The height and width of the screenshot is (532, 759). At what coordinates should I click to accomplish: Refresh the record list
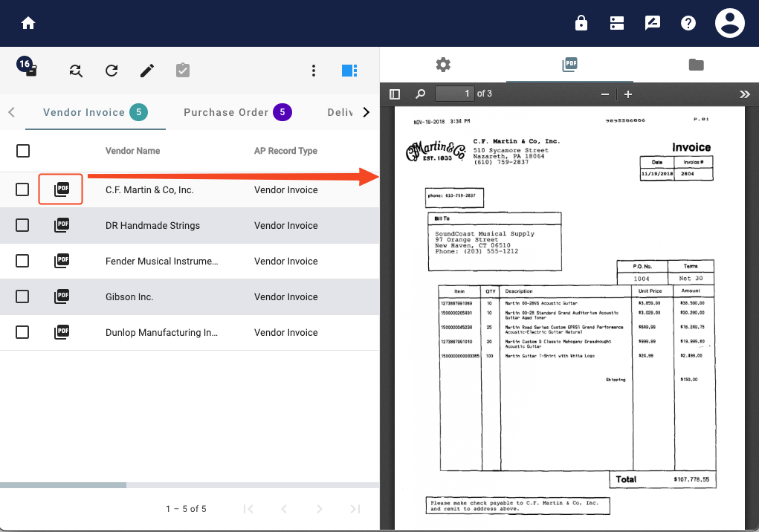(112, 71)
